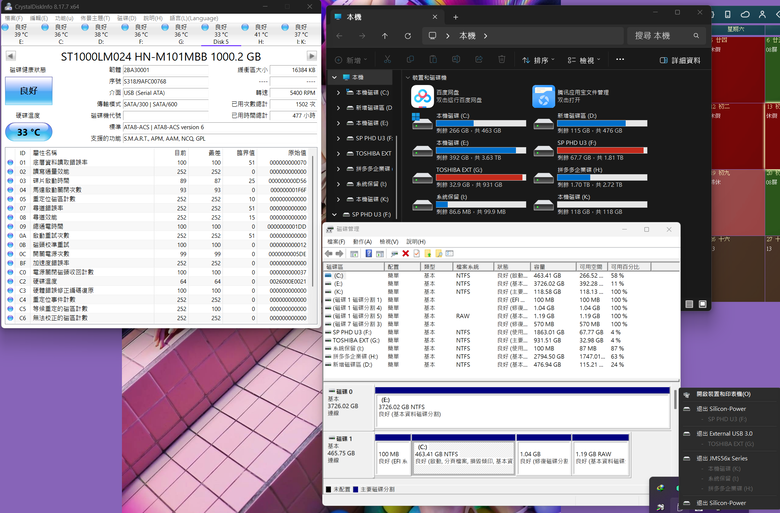The height and width of the screenshot is (513, 780).
Task: Click the 容量 column header in Disk Management
Action: point(553,267)
